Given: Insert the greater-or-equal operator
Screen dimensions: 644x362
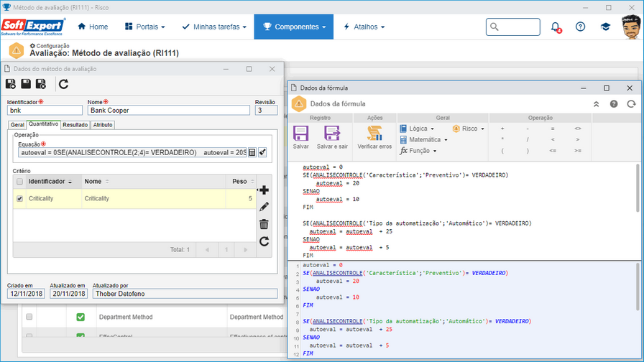Looking at the screenshot, I should point(577,151).
